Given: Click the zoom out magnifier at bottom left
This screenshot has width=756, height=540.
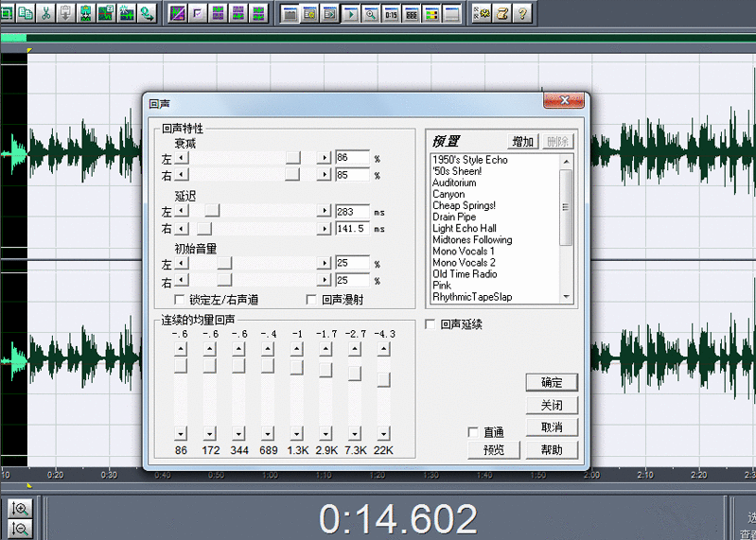Looking at the screenshot, I should (x=20, y=529).
